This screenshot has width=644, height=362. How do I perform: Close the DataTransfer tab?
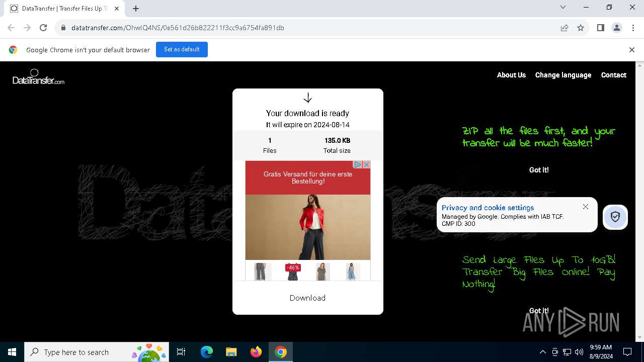(117, 9)
